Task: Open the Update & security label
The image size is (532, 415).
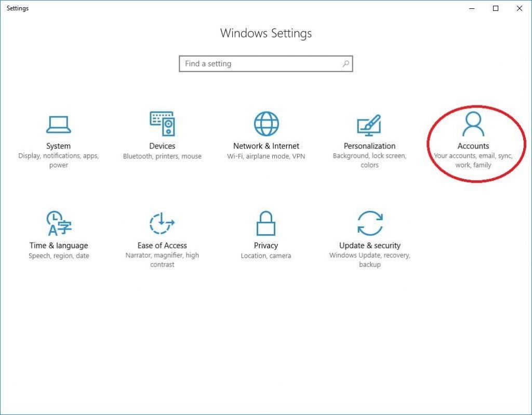Action: [x=370, y=245]
